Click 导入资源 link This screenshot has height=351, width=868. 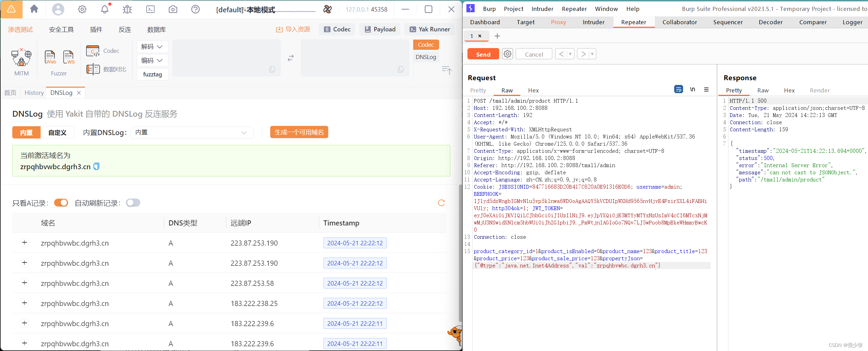pos(293,29)
